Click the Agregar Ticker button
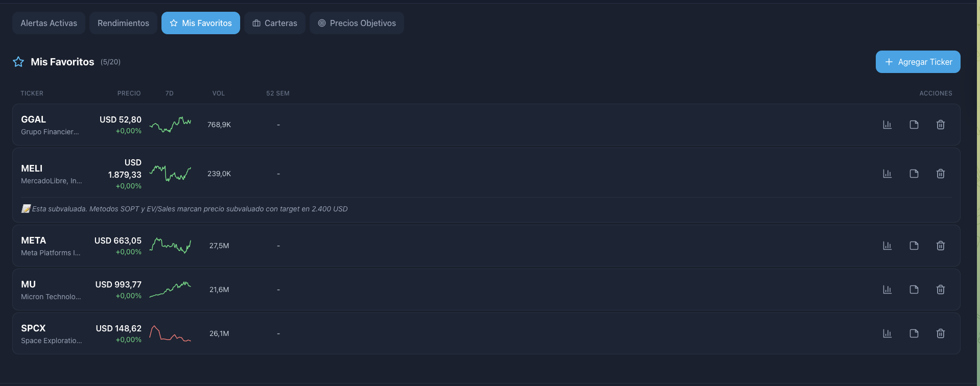Viewport: 980px width, 386px height. click(x=918, y=62)
